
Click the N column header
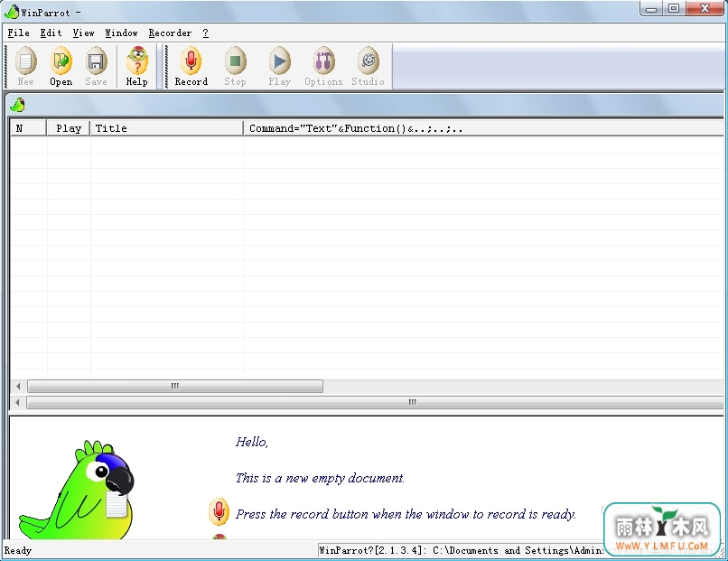[28, 128]
